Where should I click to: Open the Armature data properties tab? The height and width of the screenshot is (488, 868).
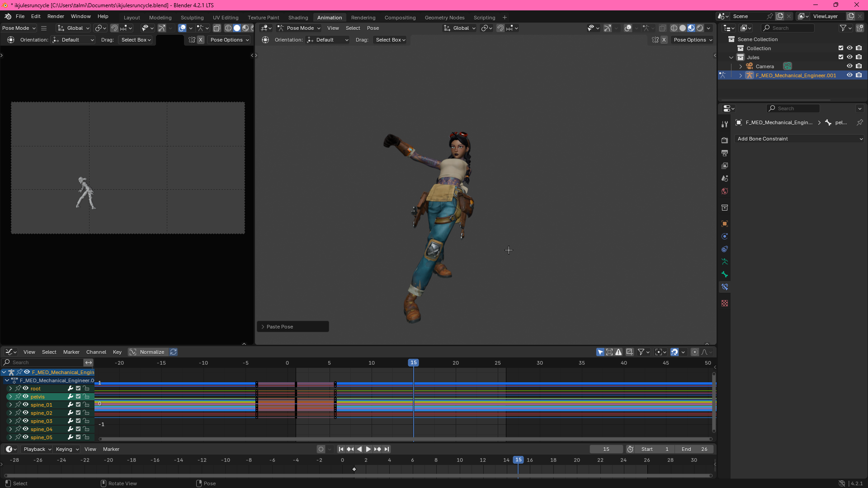point(725,262)
